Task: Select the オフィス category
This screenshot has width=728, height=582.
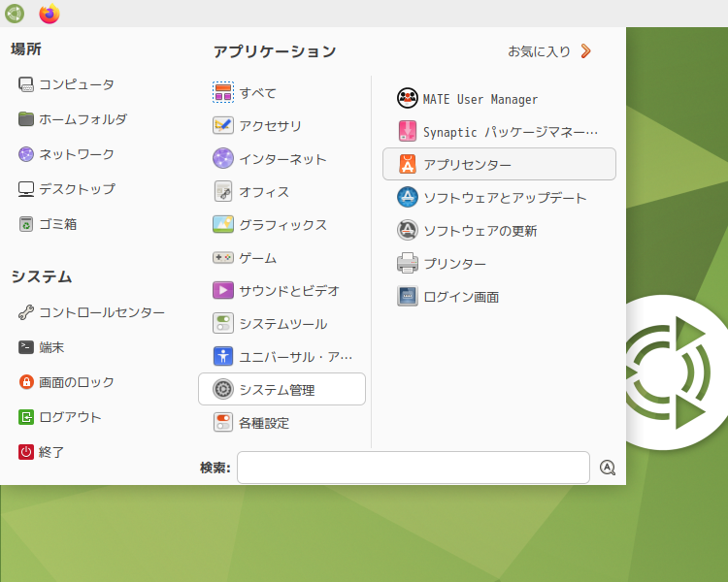Action: coord(281,192)
